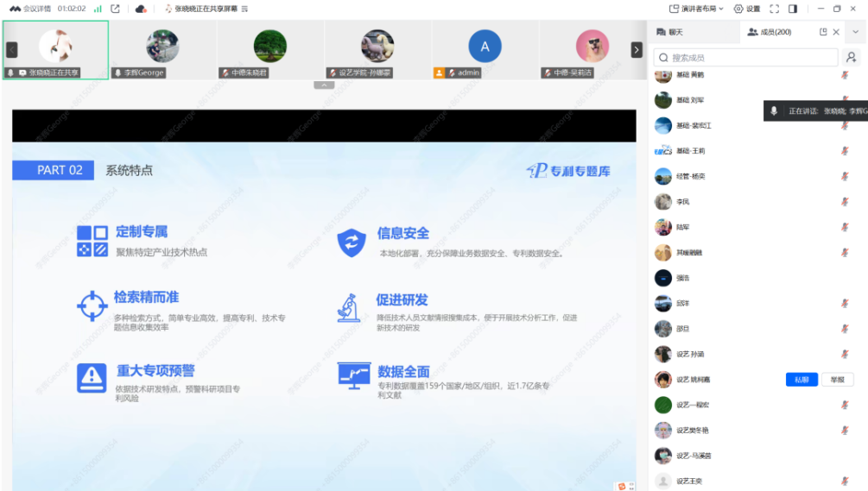Click the muted mic icon beside 基础-王莉
Viewport: 868px width, 491px height.
(x=845, y=151)
